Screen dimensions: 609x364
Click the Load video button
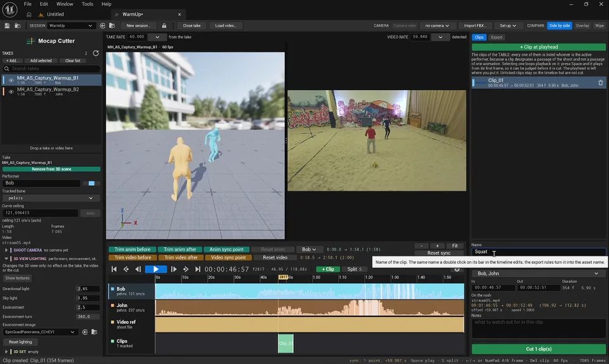[x=226, y=25]
